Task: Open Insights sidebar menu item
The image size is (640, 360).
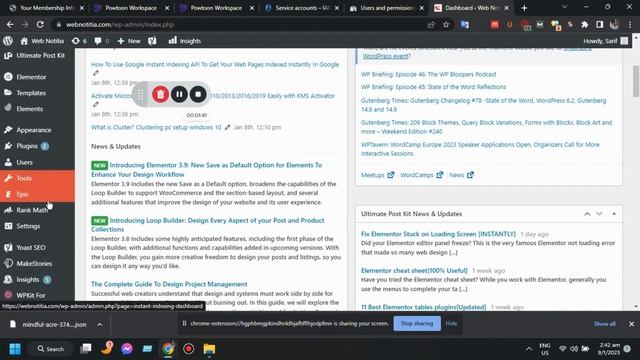Action: 37,279
